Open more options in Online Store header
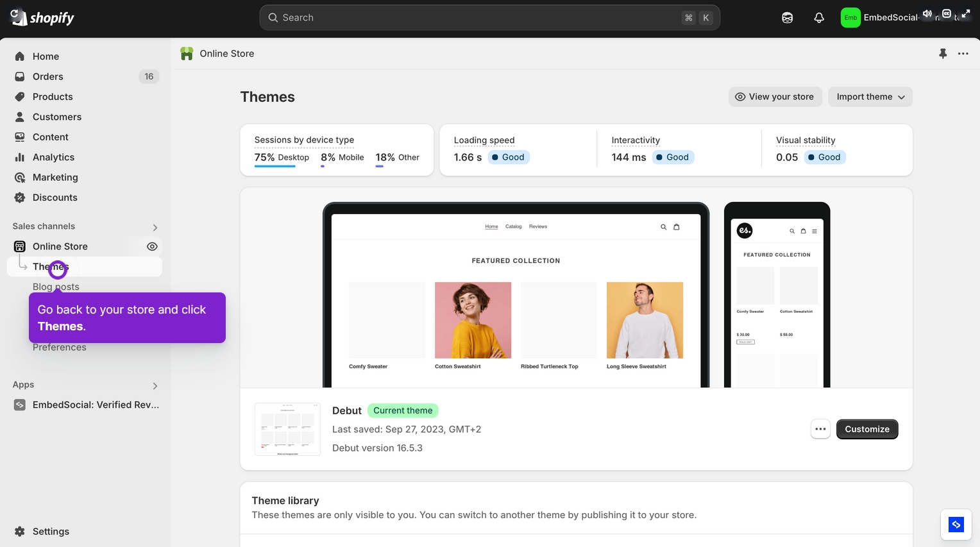 963,54
